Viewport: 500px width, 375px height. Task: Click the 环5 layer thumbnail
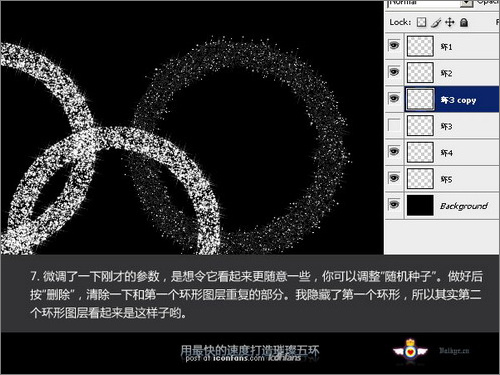coord(420,179)
